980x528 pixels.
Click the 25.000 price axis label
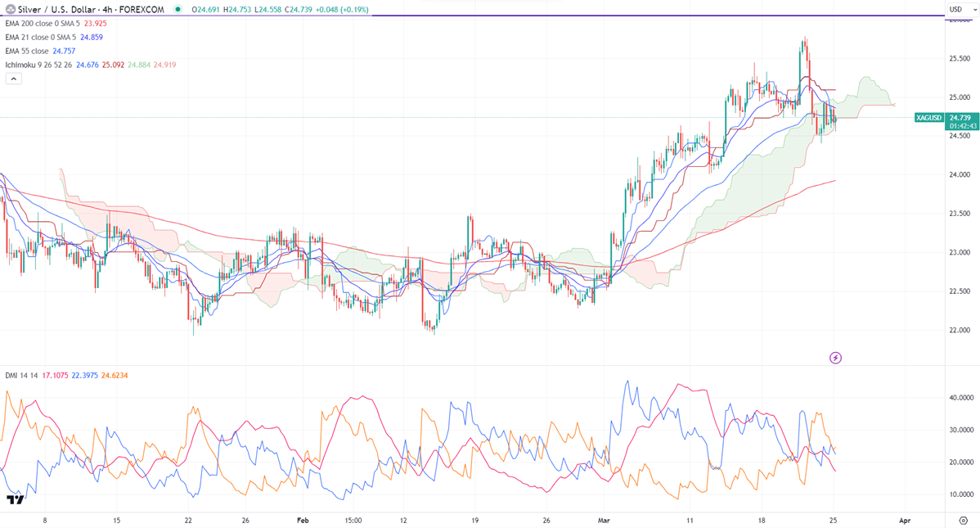960,97
